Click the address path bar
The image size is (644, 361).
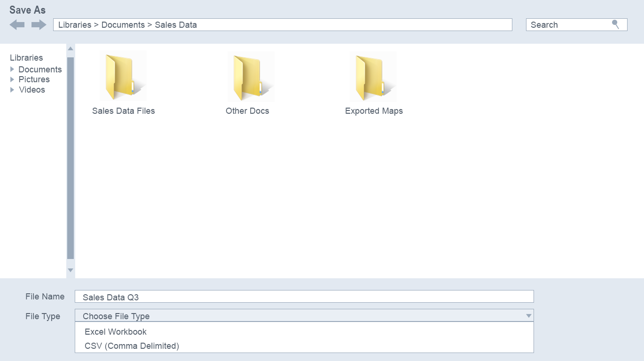click(x=283, y=25)
